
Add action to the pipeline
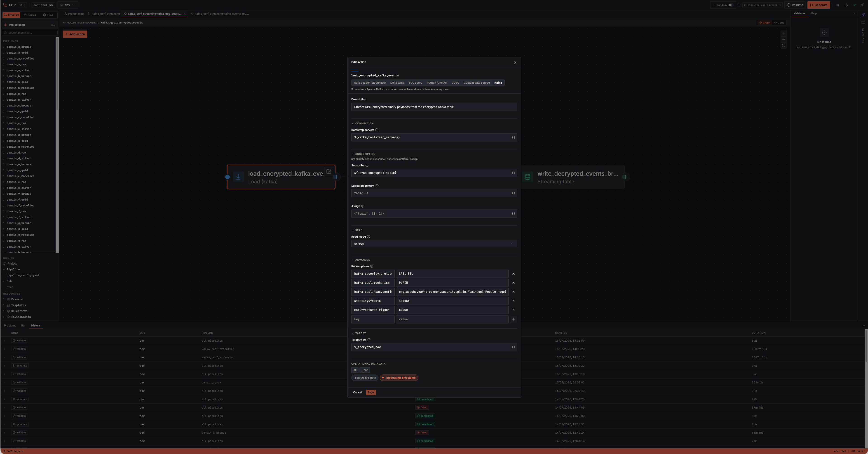(x=75, y=34)
